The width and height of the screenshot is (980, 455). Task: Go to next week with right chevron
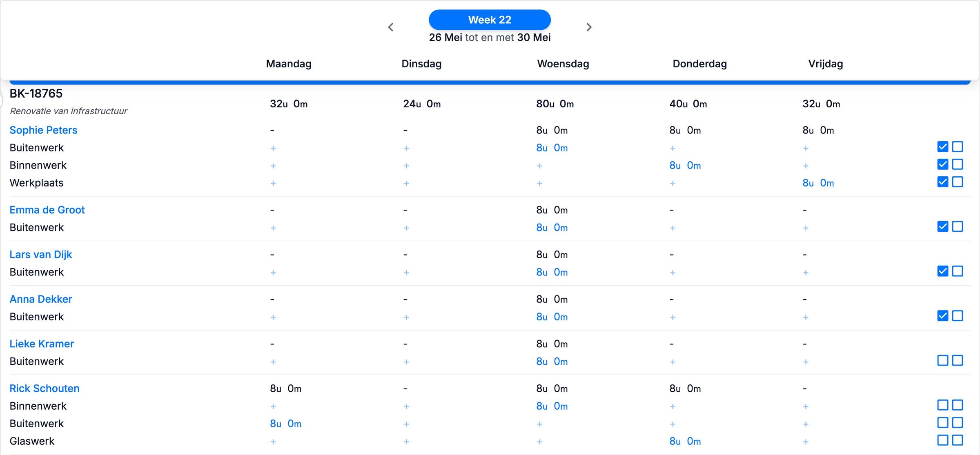click(589, 27)
